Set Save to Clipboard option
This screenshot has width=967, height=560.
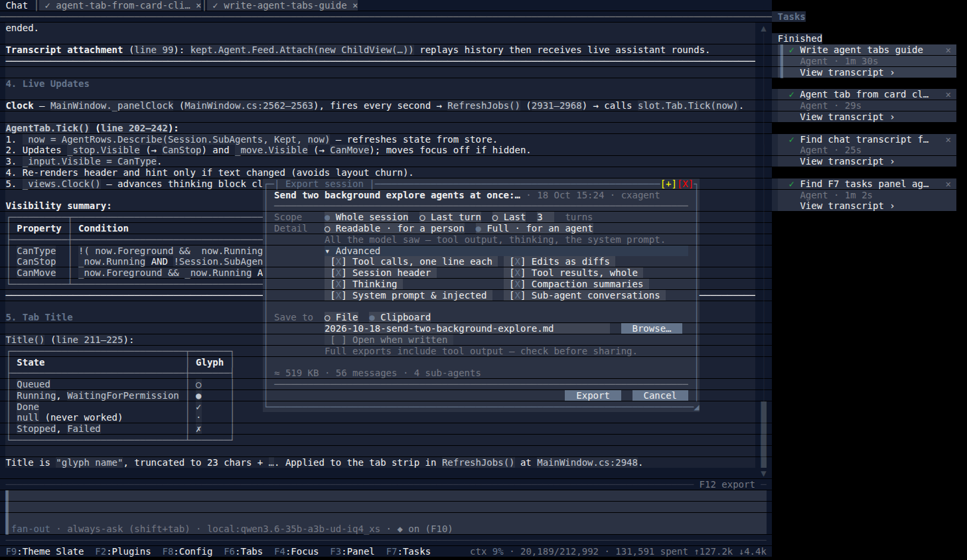tap(400, 317)
